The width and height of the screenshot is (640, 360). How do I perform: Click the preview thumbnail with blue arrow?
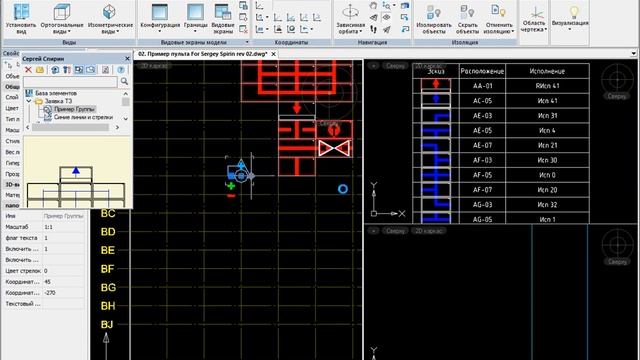[x=76, y=173]
